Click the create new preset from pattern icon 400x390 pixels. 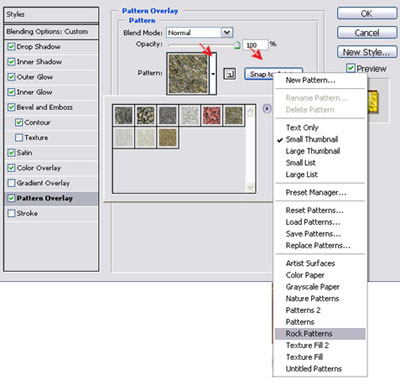pos(229,74)
